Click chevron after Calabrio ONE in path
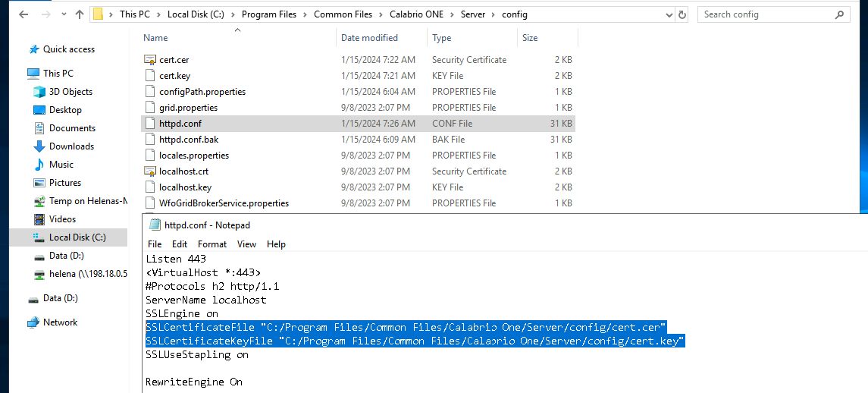 pyautogui.click(x=453, y=14)
